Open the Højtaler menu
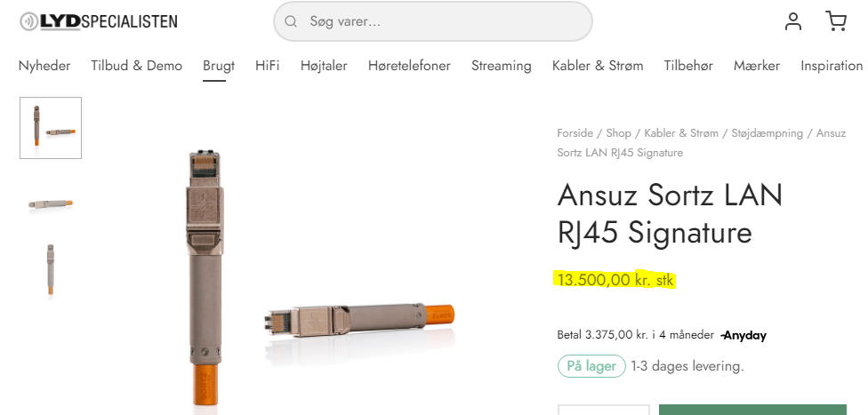868x415 pixels. [x=324, y=66]
